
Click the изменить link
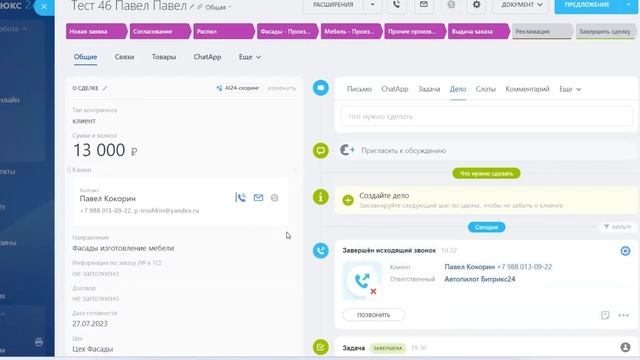point(281,88)
